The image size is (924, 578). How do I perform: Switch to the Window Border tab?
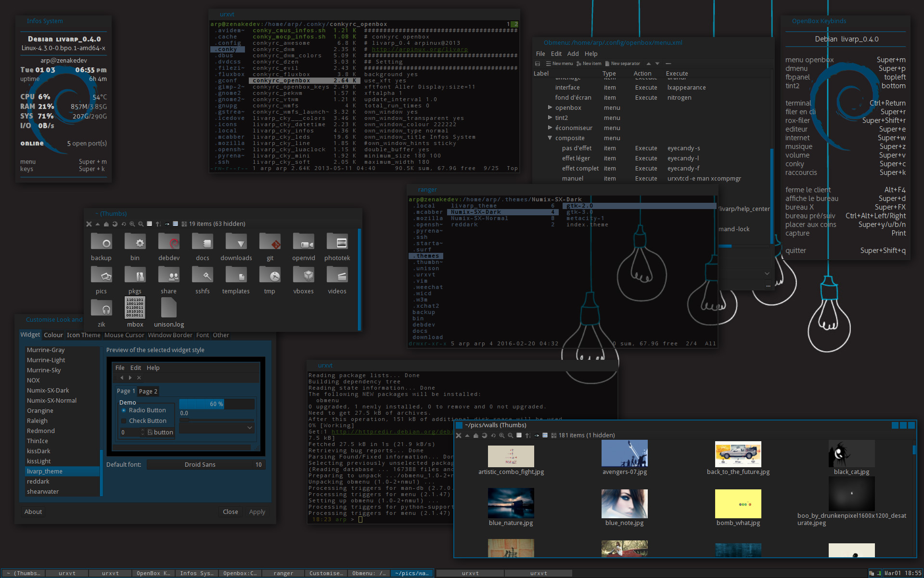[x=170, y=335]
